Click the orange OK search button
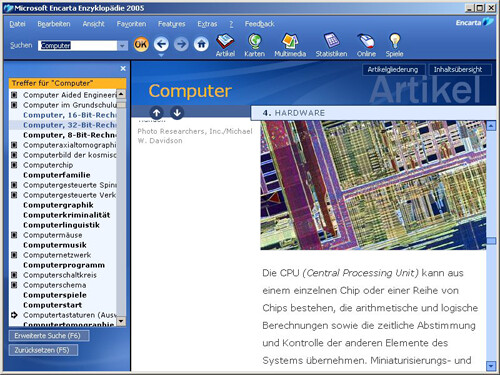The image size is (500, 375). (x=141, y=44)
